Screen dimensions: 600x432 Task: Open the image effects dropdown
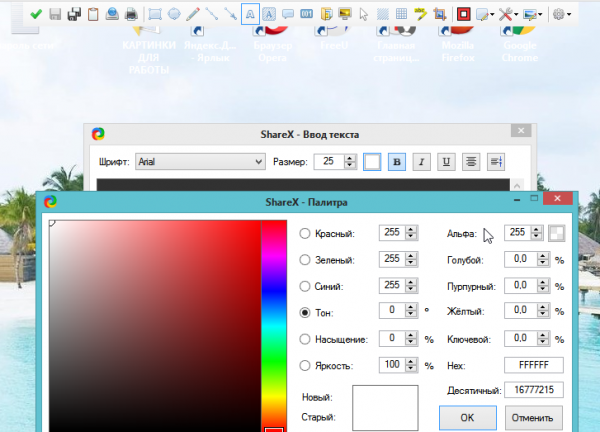point(533,15)
